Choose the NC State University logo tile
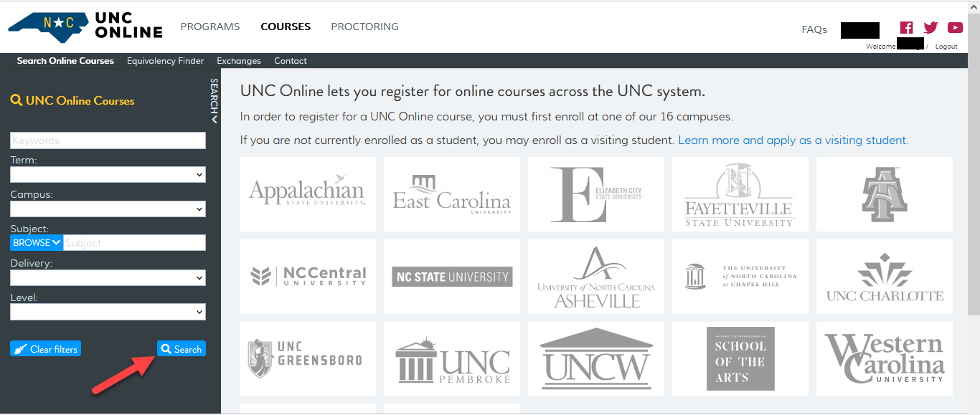Screen dimensions: 980x415 [x=452, y=277]
